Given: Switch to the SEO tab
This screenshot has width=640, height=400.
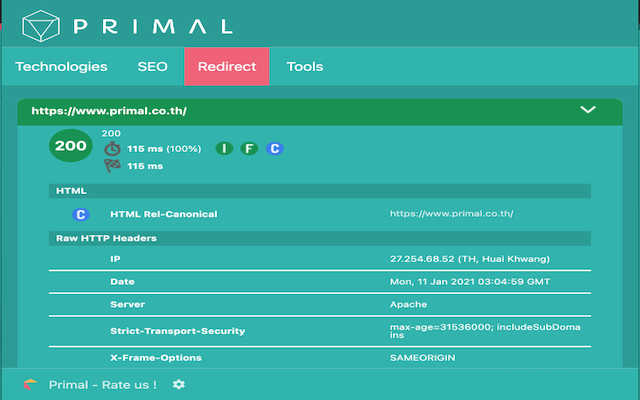Looking at the screenshot, I should [x=152, y=67].
